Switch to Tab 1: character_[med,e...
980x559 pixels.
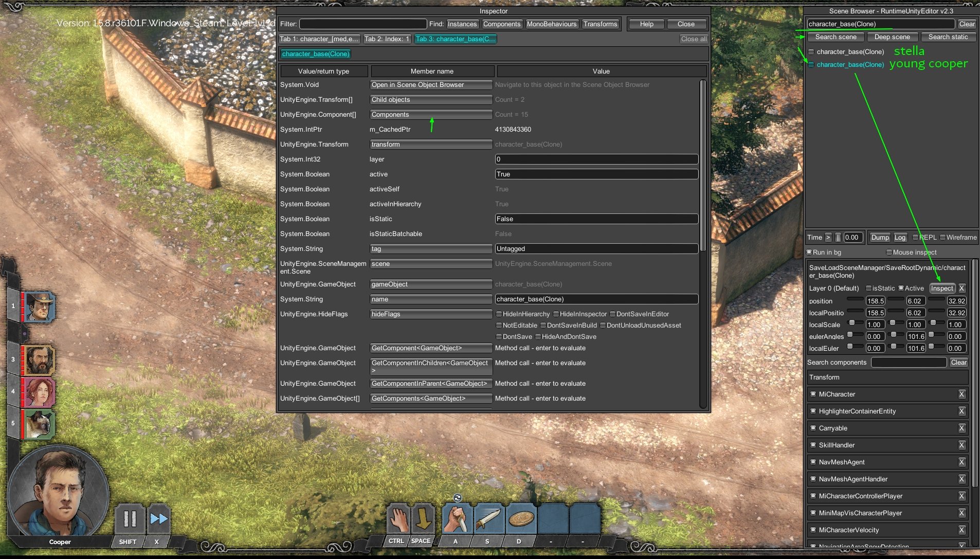tap(319, 39)
